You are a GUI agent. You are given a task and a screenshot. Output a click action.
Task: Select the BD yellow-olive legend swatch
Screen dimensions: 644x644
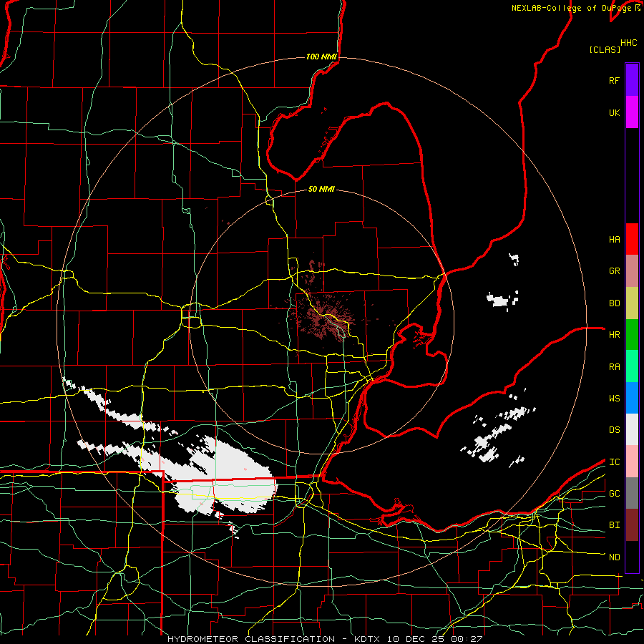tap(632, 303)
